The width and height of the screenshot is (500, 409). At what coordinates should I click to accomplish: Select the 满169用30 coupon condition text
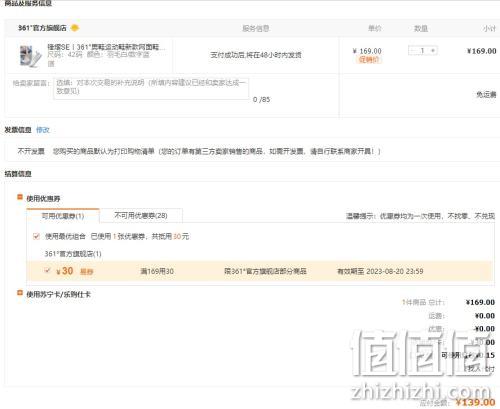pyautogui.click(x=157, y=271)
